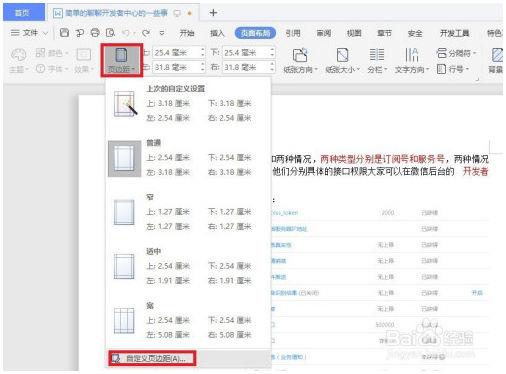The width and height of the screenshot is (506, 374).
Task: Click the left margin stepper arrows
Action: tap(203, 67)
